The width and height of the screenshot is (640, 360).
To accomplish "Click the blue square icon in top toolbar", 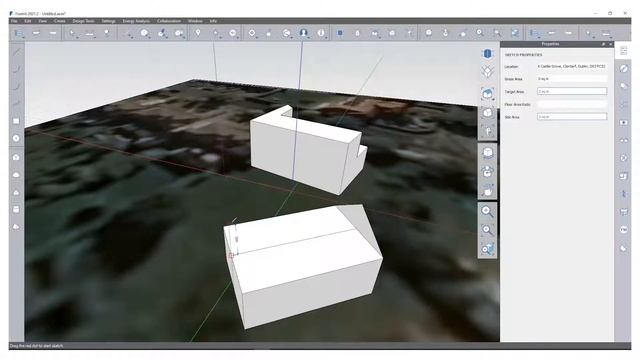I will 340,33.
